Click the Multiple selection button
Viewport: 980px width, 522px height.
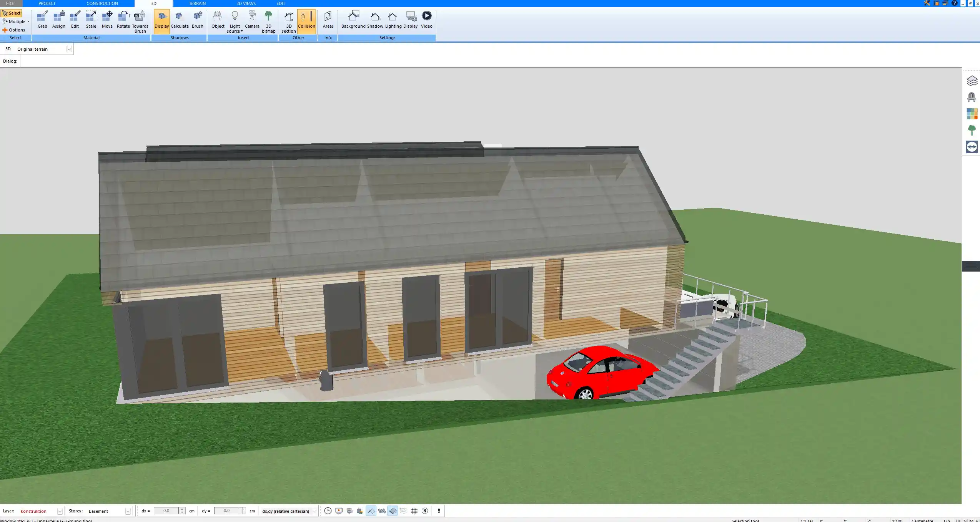click(x=15, y=22)
